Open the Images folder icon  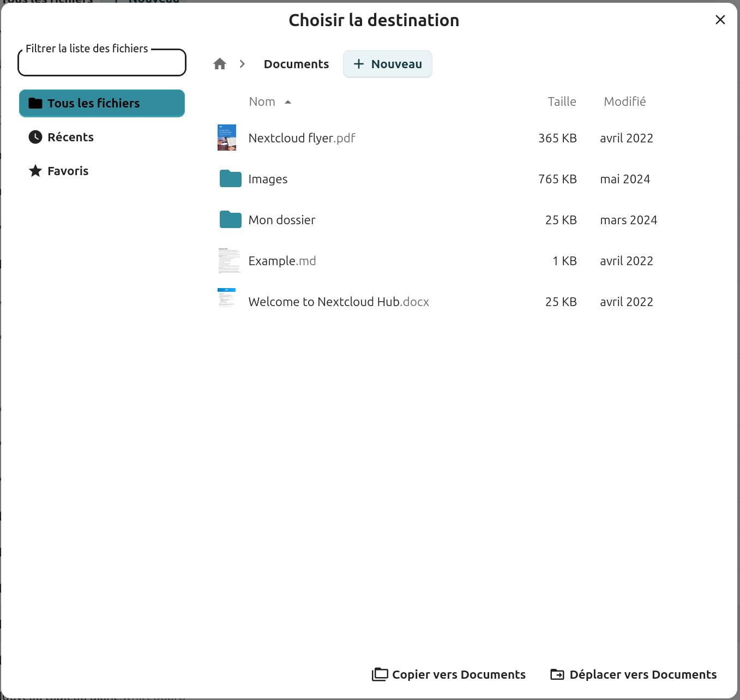point(230,178)
